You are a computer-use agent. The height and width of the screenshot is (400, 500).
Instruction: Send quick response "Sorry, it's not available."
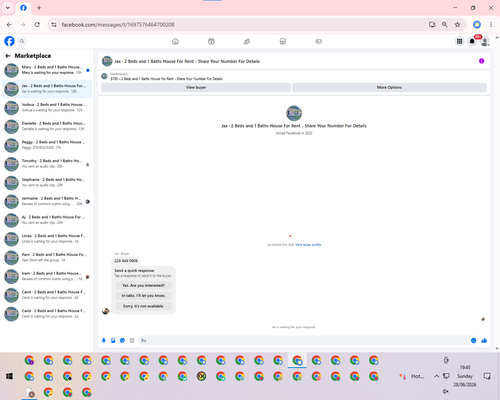pyautogui.click(x=143, y=306)
